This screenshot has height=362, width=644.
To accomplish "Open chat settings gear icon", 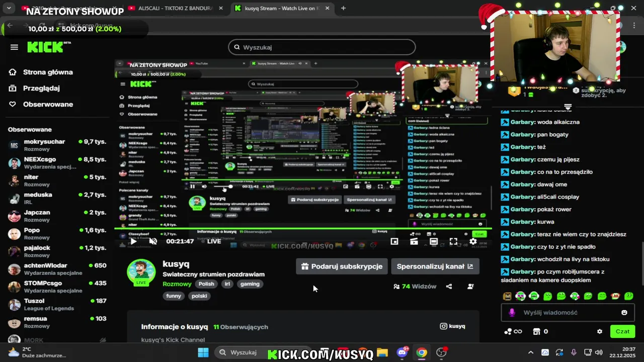I will pos(600,332).
